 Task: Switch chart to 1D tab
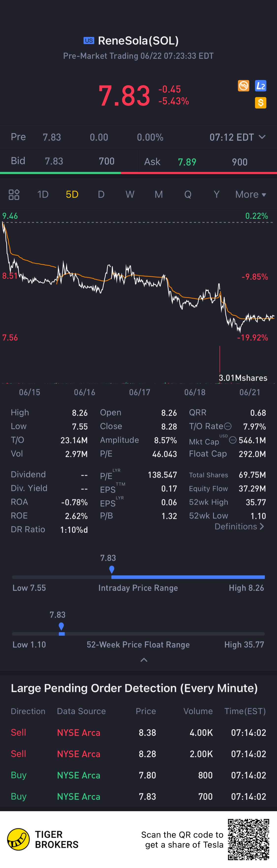(x=43, y=195)
